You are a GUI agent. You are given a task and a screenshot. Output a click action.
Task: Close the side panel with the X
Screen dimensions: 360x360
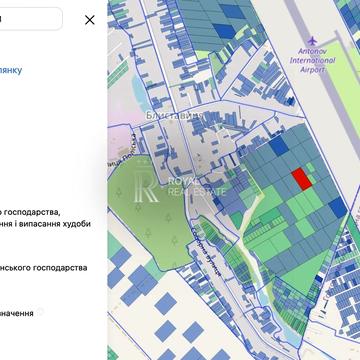click(90, 20)
